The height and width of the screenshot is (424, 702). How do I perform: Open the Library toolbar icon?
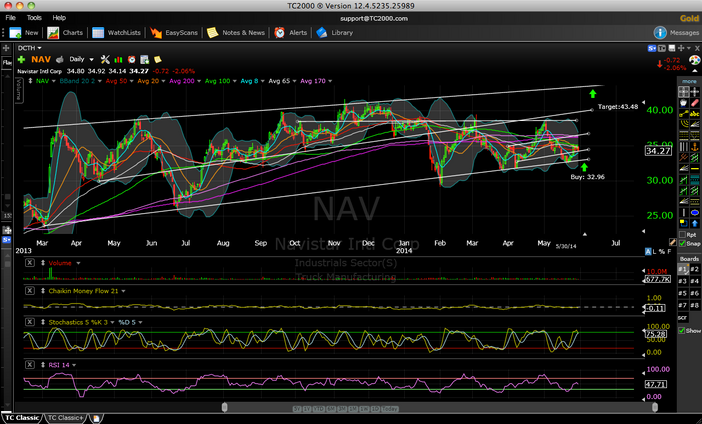click(321, 33)
